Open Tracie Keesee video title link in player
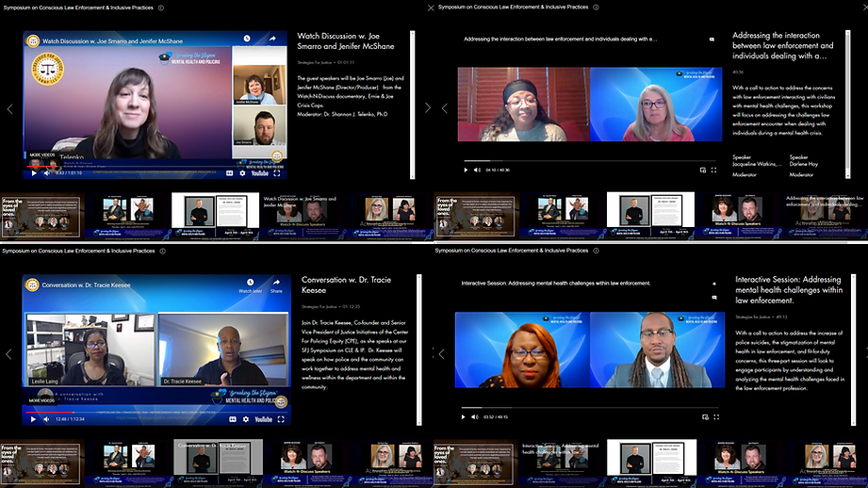Screen dimensions: 868x488 [x=87, y=285]
